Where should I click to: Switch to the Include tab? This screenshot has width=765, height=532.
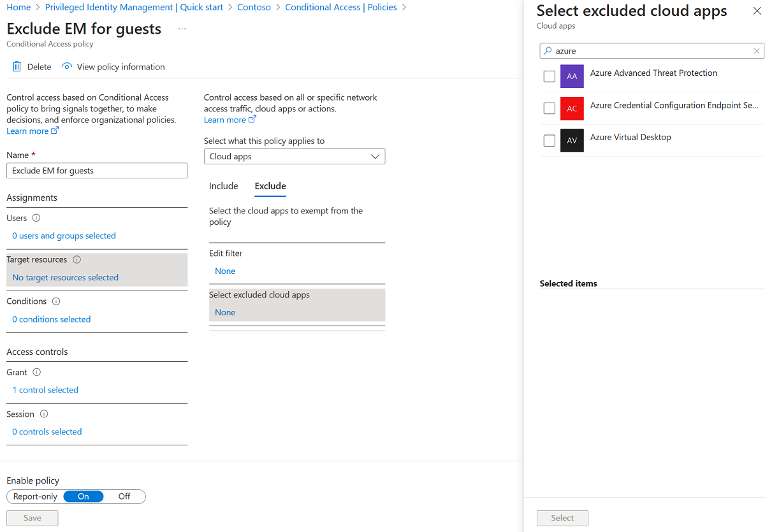[223, 186]
